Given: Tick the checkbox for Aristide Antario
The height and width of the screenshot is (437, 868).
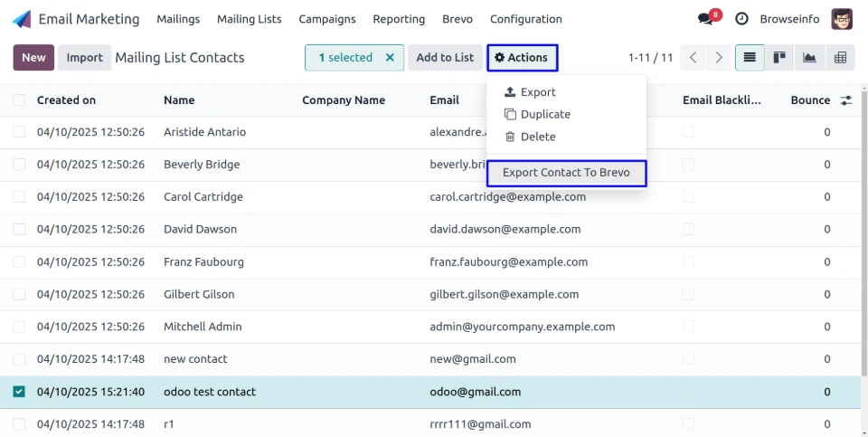Looking at the screenshot, I should pyautogui.click(x=19, y=132).
